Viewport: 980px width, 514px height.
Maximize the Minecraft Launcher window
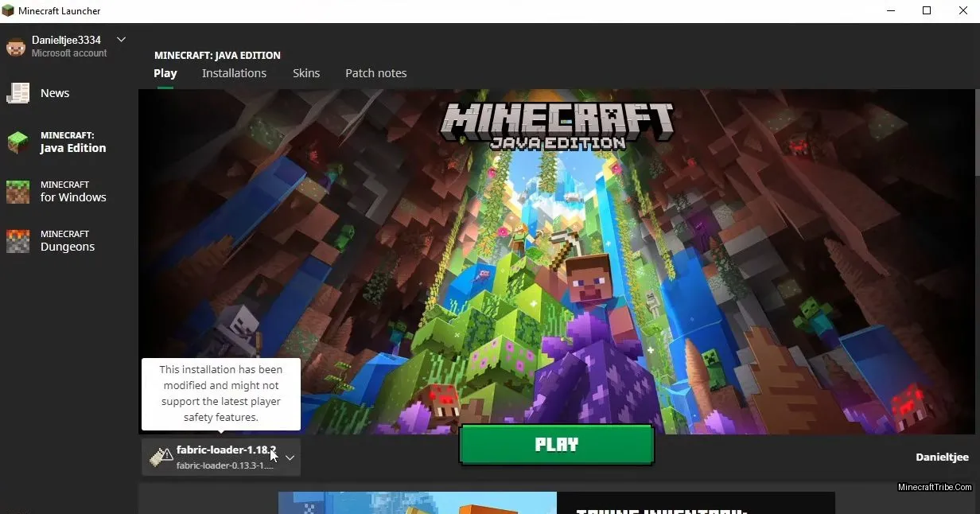click(927, 11)
